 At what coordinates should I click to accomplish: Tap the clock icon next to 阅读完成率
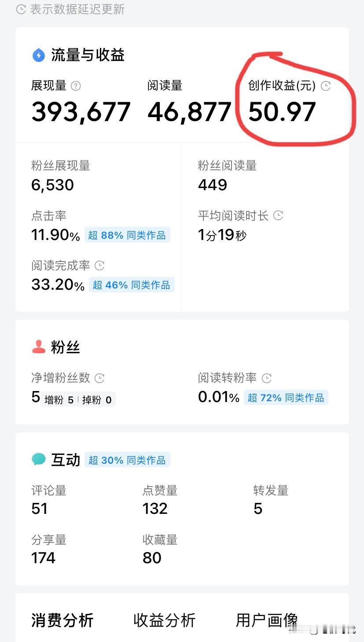[100, 266]
